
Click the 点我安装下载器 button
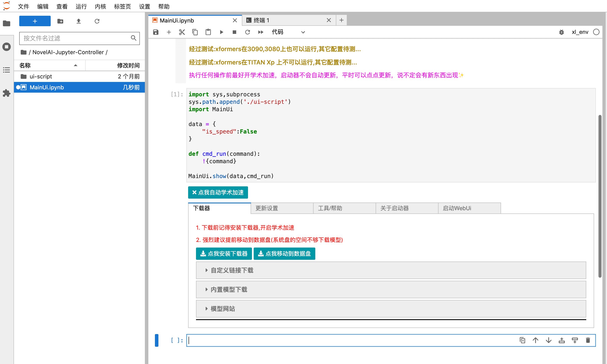[x=224, y=254]
